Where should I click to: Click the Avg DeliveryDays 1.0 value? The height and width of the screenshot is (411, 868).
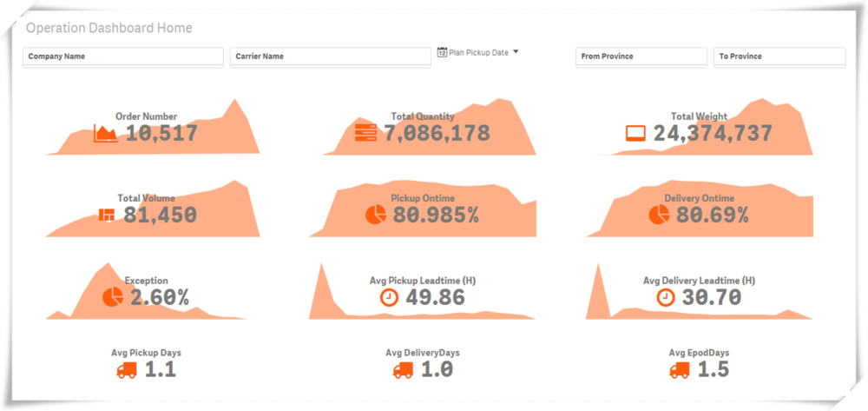click(x=437, y=369)
